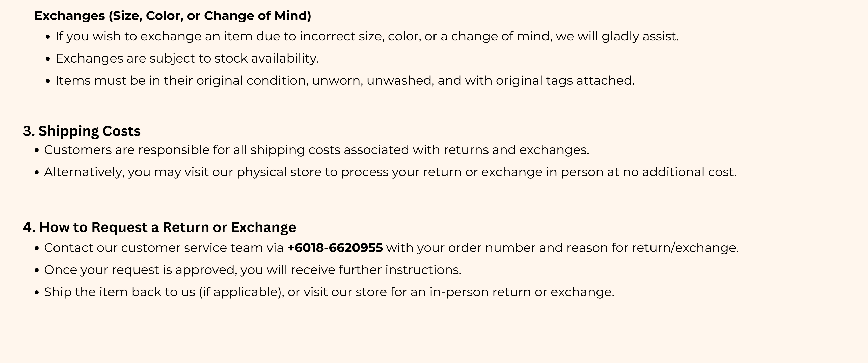This screenshot has height=363, width=868.
Task: Click the text 'Once your request is approved' line
Action: click(x=253, y=270)
